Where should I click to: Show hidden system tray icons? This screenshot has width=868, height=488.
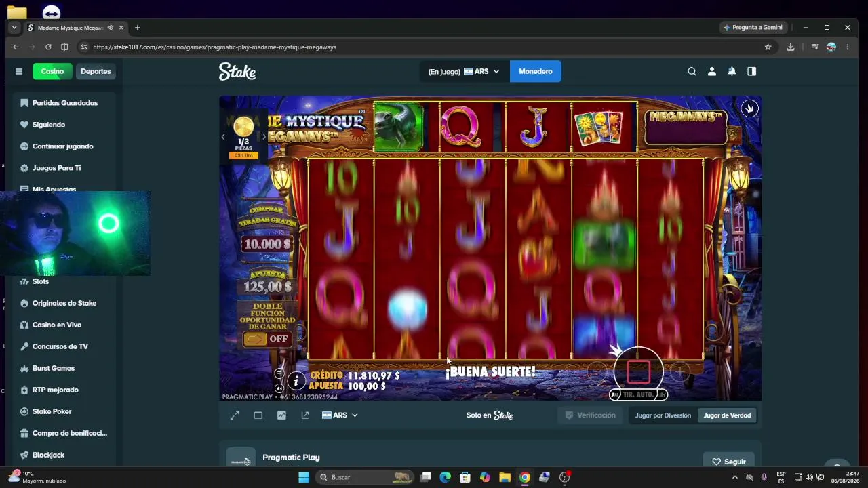734,477
